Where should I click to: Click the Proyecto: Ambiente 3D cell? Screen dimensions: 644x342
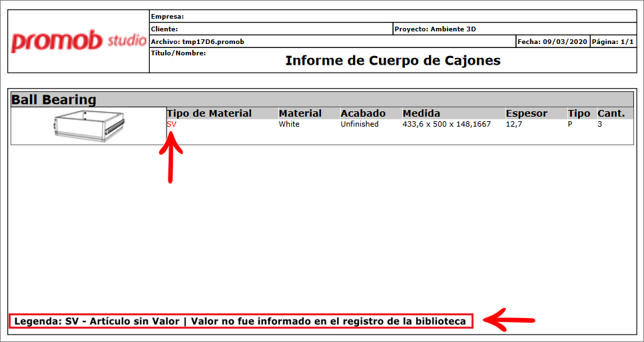[515, 29]
